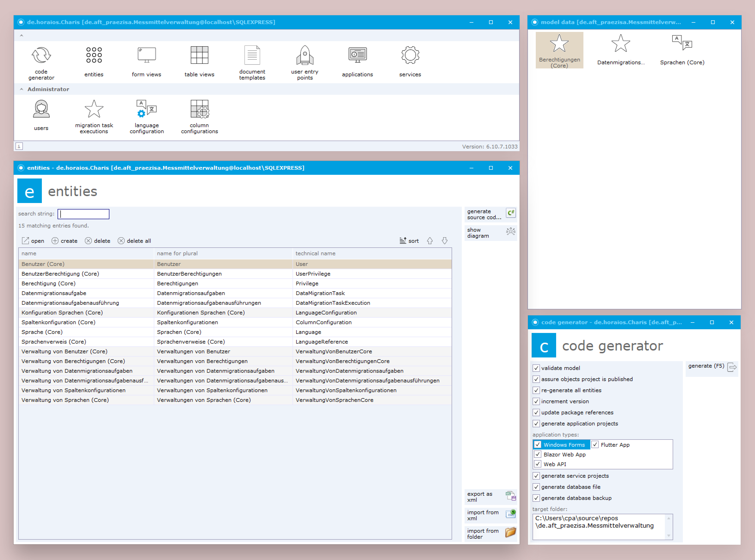The width and height of the screenshot is (755, 560).
Task: Click the info icon in main window status bar
Action: tap(19, 146)
